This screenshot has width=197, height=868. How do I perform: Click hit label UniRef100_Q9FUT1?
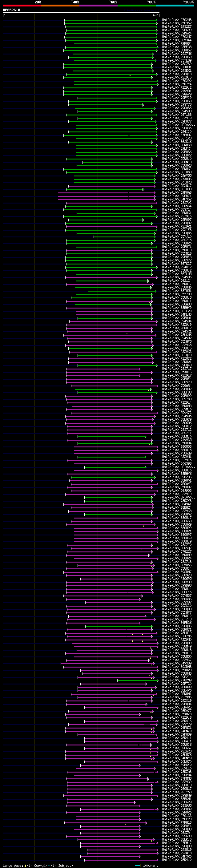[x=177, y=247]
